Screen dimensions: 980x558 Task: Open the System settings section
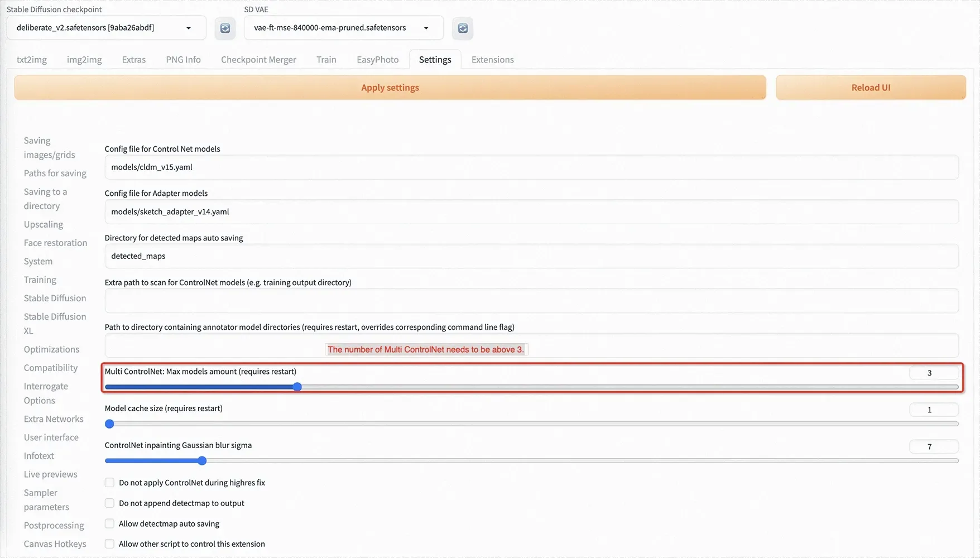click(38, 261)
